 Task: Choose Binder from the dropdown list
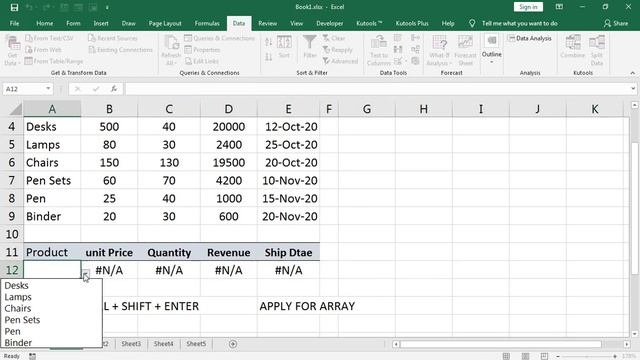(x=51, y=342)
